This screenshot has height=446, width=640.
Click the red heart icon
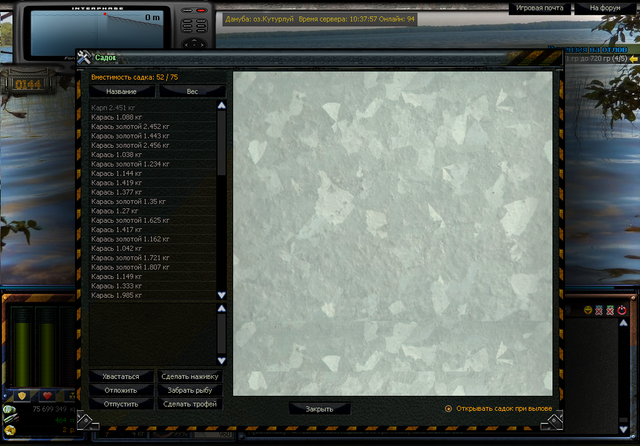pos(47,395)
